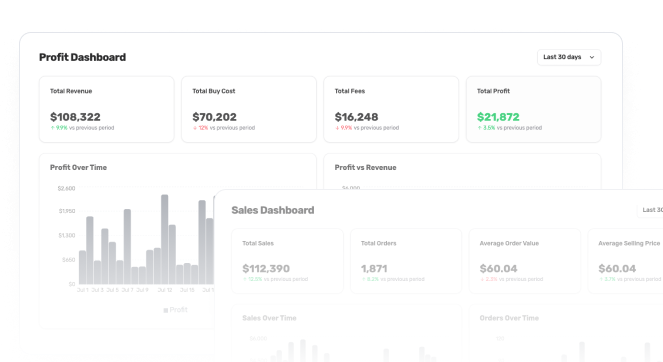
Task: Click the 12% change under Total Buy Cost
Action: tap(201, 128)
